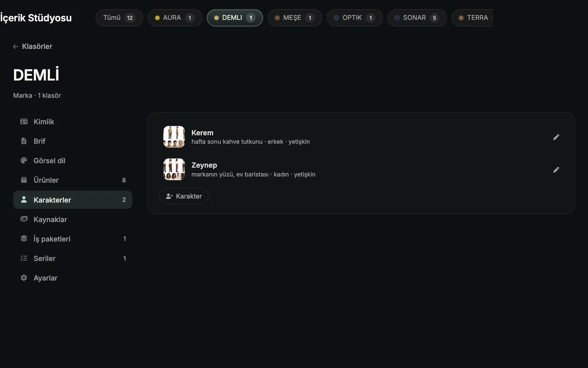This screenshot has height=368, width=588.
Task: Open the Ayarlar settings label
Action: coord(45,278)
